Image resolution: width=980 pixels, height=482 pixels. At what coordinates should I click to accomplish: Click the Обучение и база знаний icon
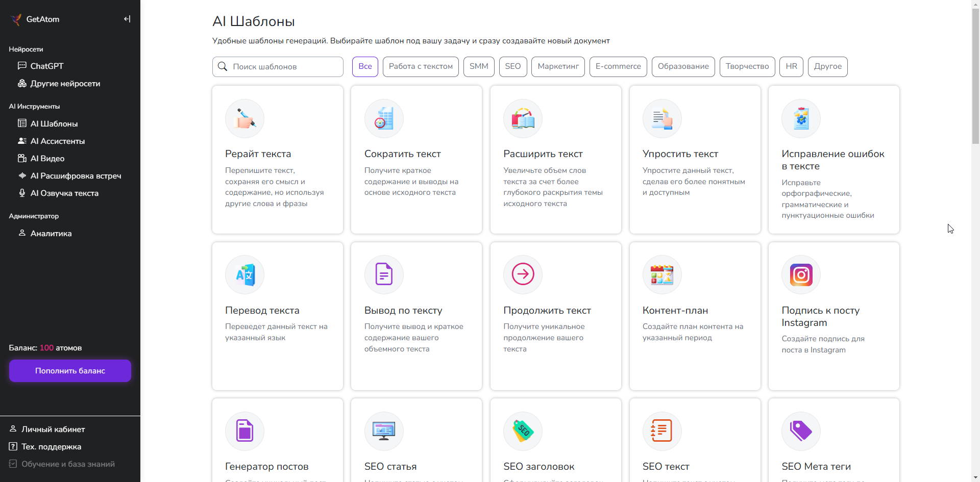click(x=13, y=464)
